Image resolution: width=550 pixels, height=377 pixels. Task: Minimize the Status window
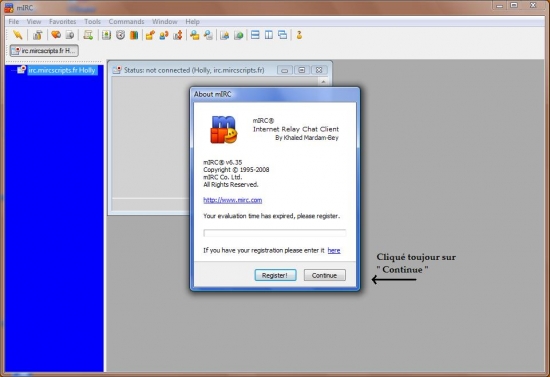tap(284, 70)
